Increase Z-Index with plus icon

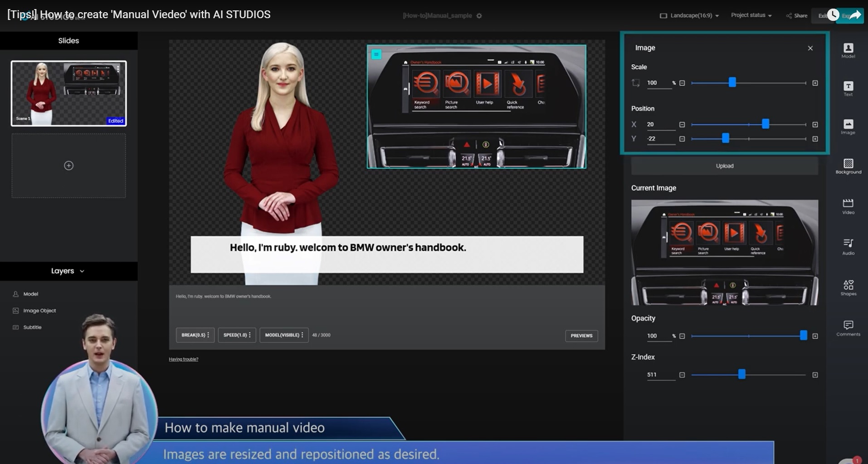point(815,375)
